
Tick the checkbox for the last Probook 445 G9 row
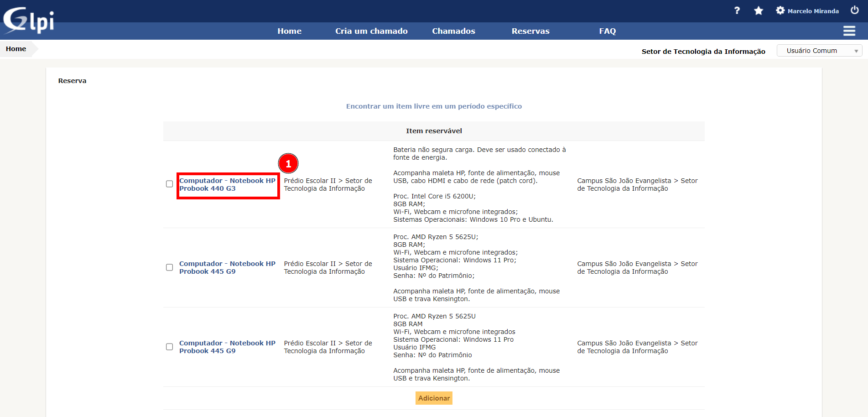(169, 347)
